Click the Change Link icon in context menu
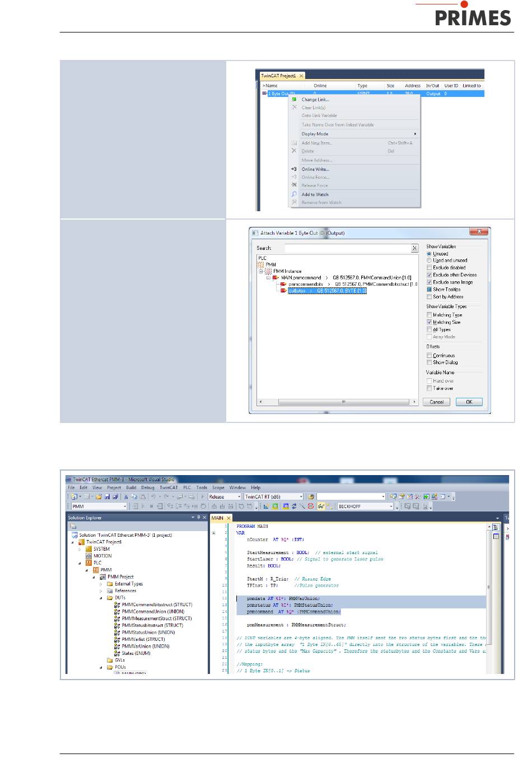Image resolution: width=532 pixels, height=772 pixels. click(294, 99)
